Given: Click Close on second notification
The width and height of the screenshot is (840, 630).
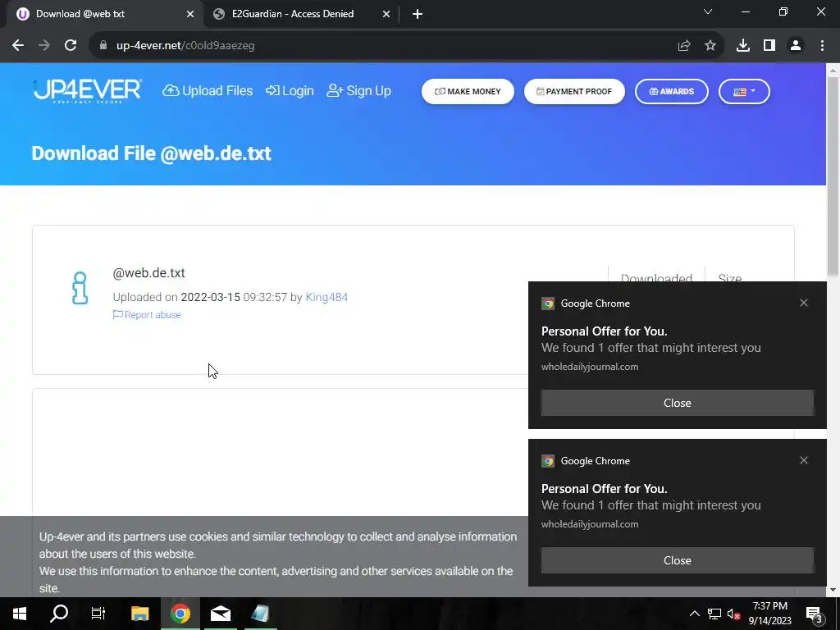Looking at the screenshot, I should [x=677, y=560].
